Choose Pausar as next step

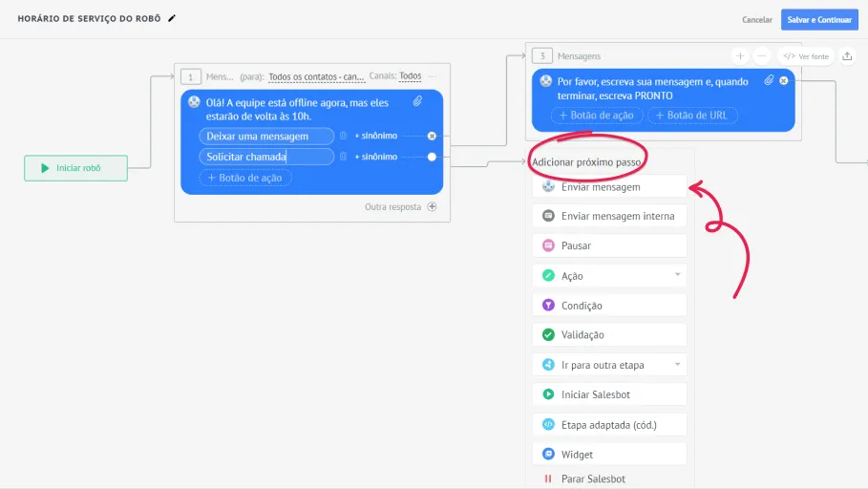tap(609, 245)
